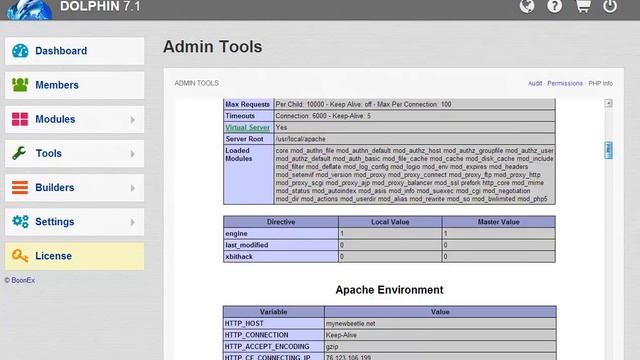The width and height of the screenshot is (640, 360).
Task: Select the last_modified directive row
Action: pos(389,245)
